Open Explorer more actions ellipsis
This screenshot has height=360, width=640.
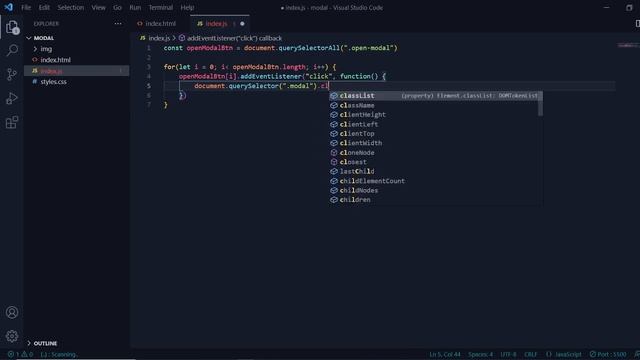118,24
